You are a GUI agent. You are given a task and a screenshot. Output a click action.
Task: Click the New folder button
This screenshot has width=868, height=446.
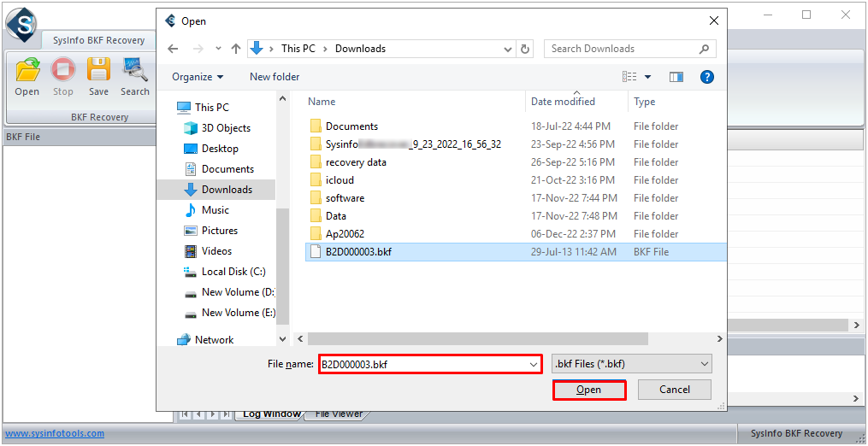point(275,77)
